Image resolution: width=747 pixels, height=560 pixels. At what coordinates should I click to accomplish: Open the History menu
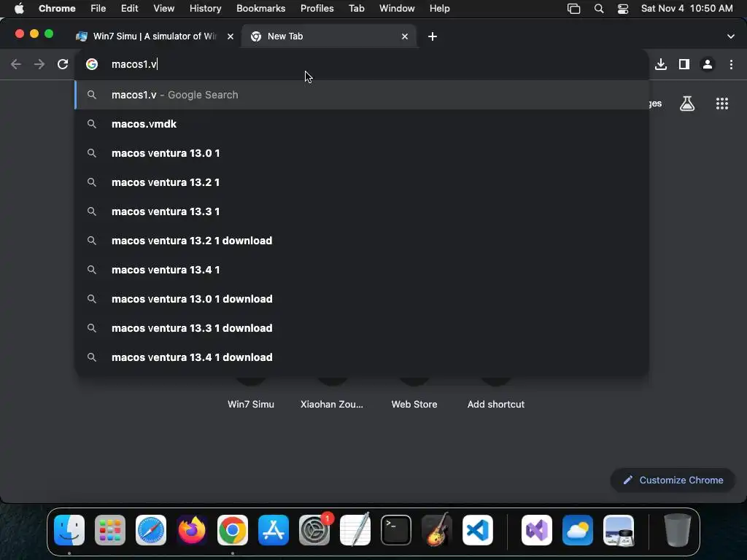point(205,9)
